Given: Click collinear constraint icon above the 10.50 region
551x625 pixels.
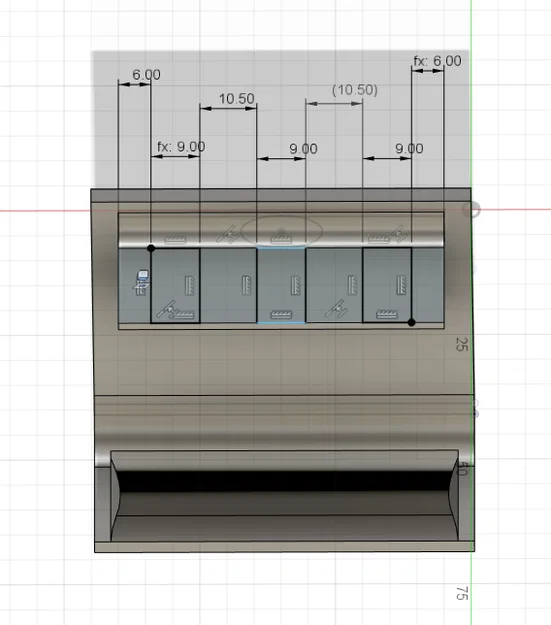Looking at the screenshot, I should (x=228, y=234).
